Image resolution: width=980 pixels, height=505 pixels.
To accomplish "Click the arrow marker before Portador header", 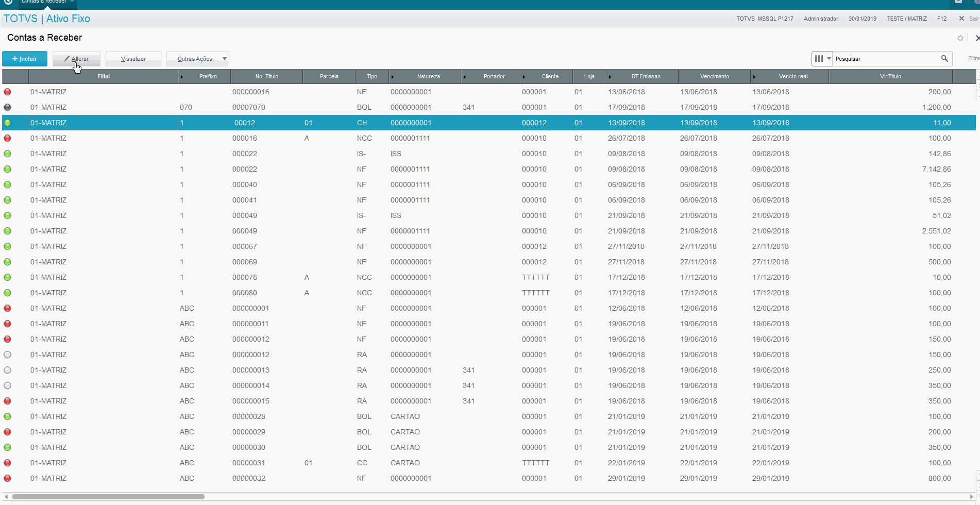I will (x=465, y=77).
